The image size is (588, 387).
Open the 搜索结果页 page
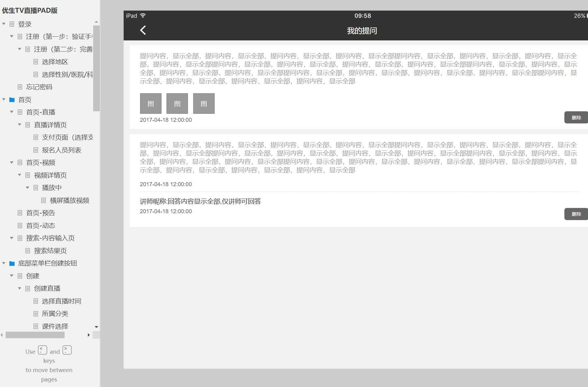click(50, 251)
